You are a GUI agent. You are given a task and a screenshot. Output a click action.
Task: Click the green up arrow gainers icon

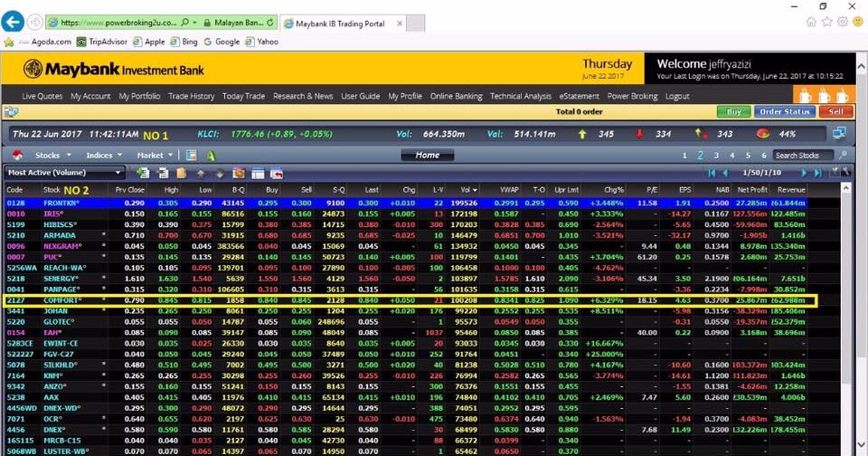coord(581,134)
